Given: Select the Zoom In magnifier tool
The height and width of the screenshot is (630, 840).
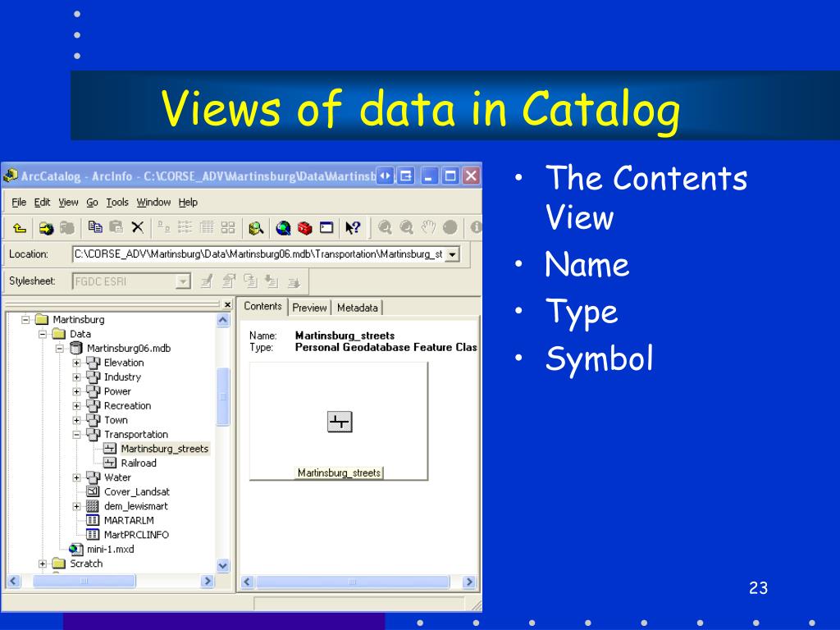Looking at the screenshot, I should click(x=385, y=228).
